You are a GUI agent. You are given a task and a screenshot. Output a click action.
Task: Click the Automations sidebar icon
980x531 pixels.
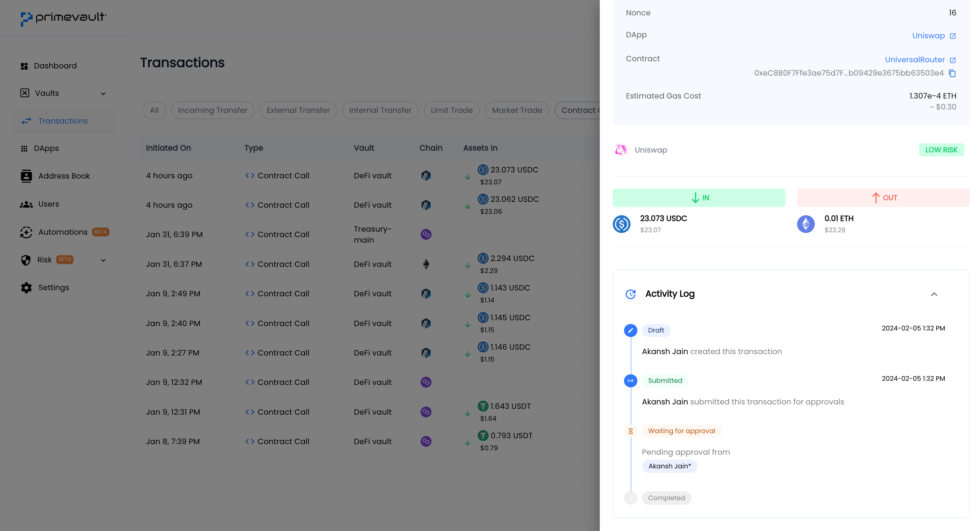click(x=26, y=232)
